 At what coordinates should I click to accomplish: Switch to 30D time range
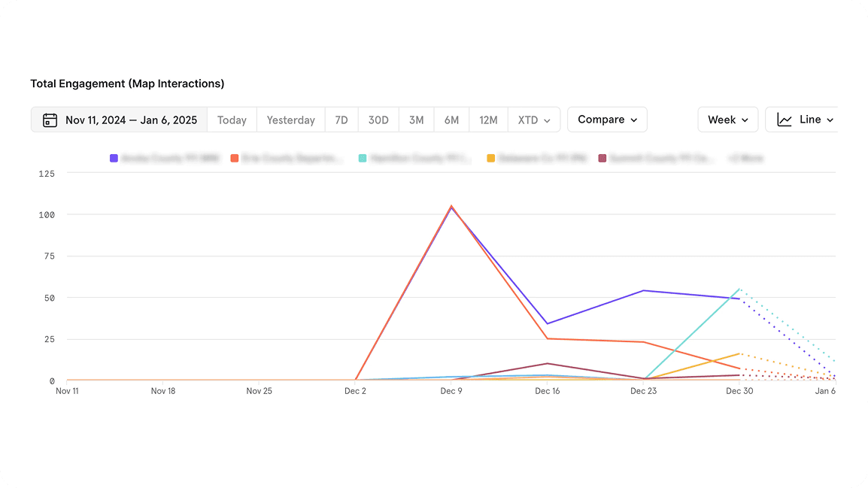[378, 120]
